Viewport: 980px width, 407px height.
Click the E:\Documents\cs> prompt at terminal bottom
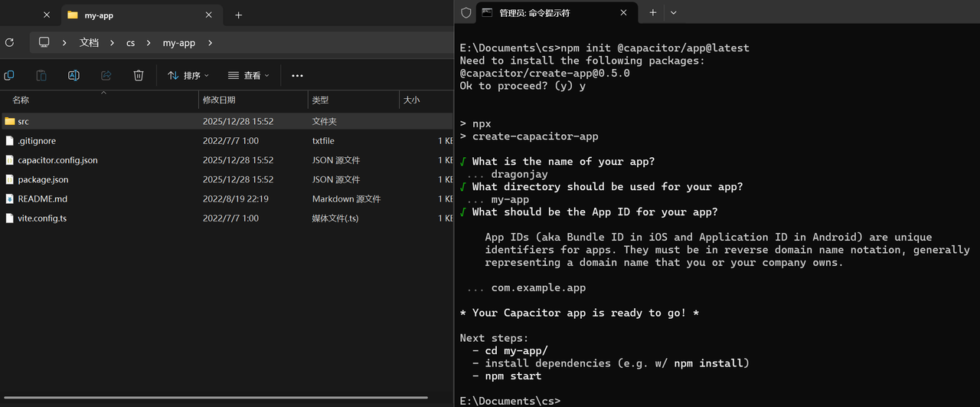510,401
